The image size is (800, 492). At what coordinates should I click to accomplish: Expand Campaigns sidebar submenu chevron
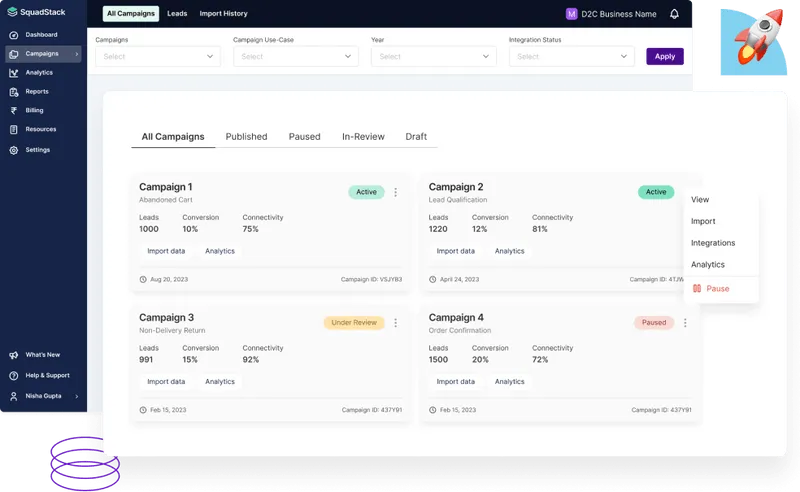(x=77, y=54)
